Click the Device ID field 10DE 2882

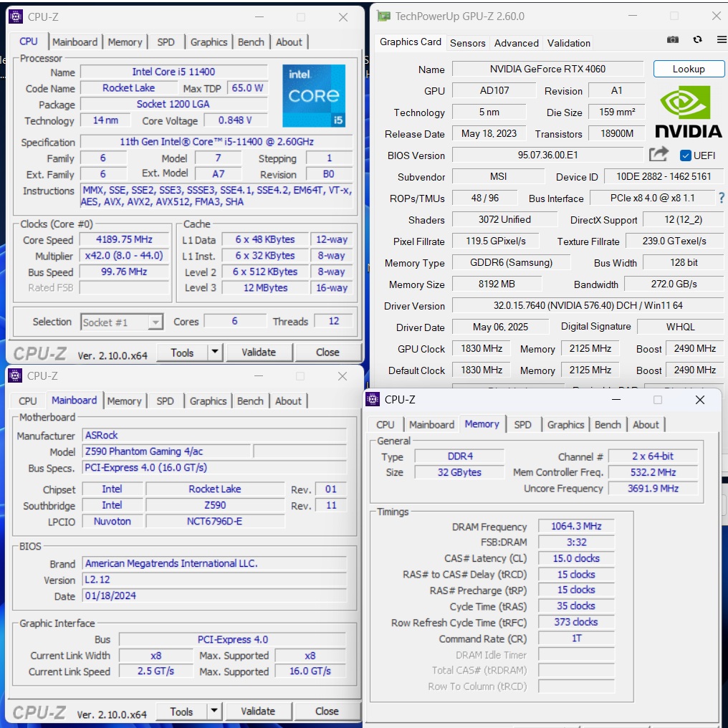point(664,176)
